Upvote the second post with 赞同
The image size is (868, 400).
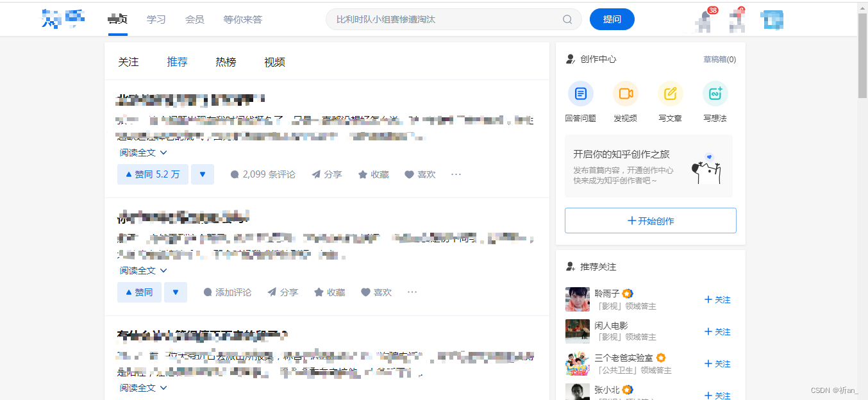(140, 292)
